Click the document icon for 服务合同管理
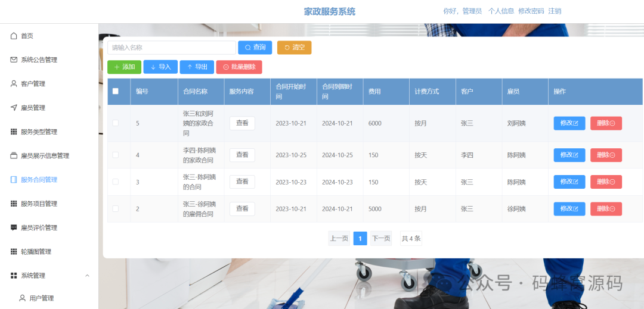Image resolution: width=644 pixels, height=309 pixels. (x=14, y=179)
